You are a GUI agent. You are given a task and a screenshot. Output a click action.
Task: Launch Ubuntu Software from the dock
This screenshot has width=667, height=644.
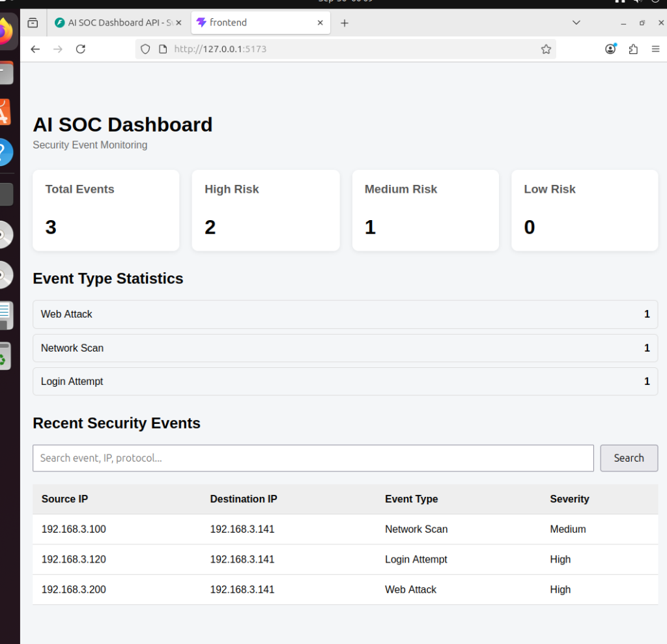(5, 112)
